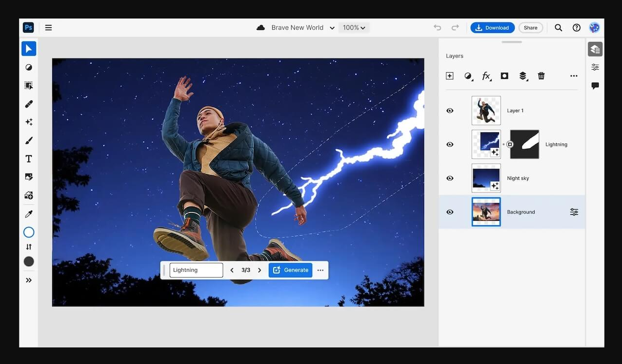
Task: Hide the Layer 1 layer
Action: pyautogui.click(x=450, y=111)
